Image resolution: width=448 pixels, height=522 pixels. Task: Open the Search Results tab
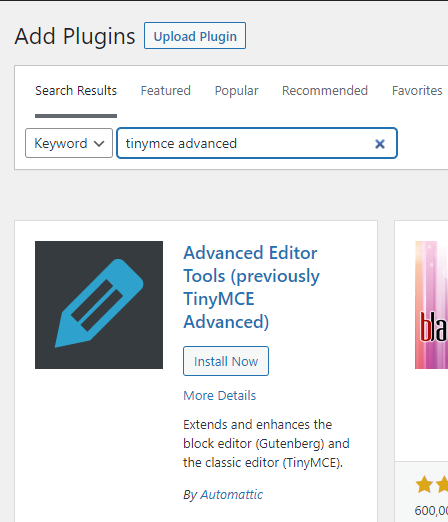coord(76,91)
